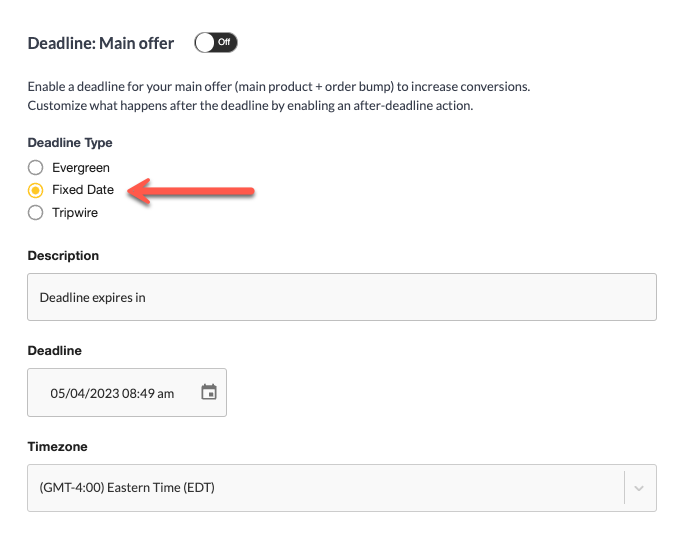Screen dimensions: 677x547
Task: Click the "Tripwire" option label
Action: click(75, 213)
